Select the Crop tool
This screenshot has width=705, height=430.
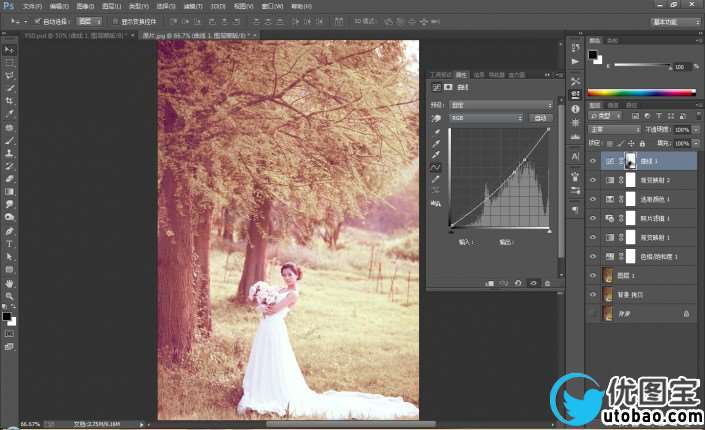tap(9, 101)
